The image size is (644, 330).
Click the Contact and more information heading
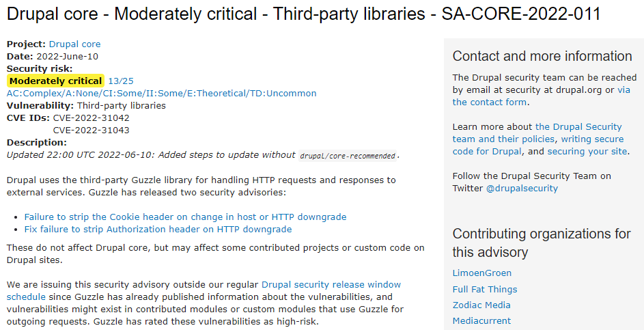(542, 56)
